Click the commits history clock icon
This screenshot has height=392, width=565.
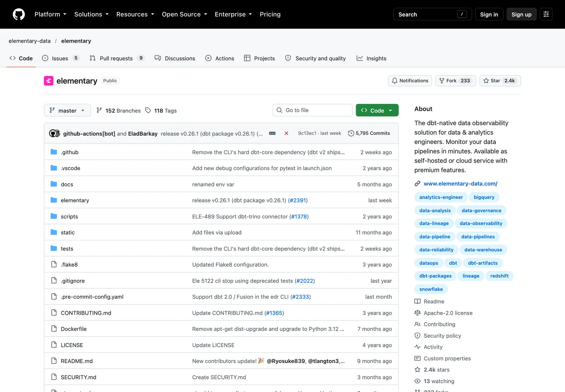coord(351,133)
